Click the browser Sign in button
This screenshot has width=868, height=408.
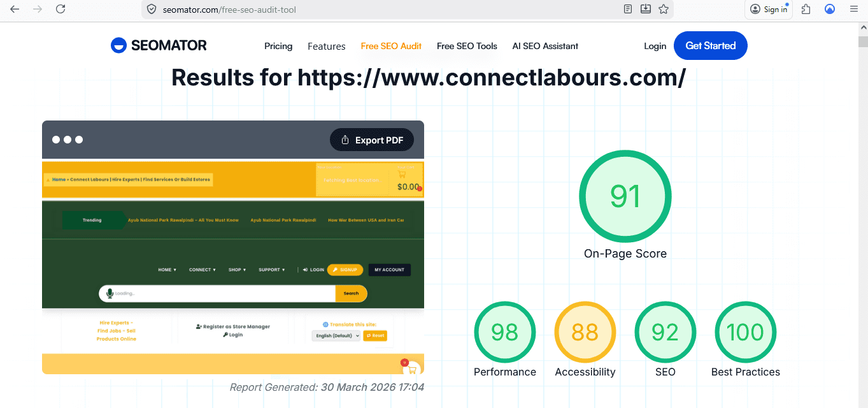769,9
